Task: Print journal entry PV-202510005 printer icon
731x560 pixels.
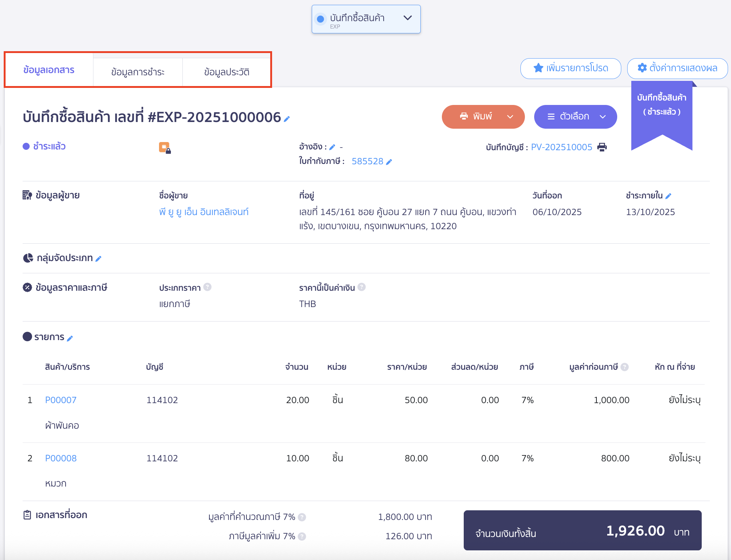Action: click(602, 147)
